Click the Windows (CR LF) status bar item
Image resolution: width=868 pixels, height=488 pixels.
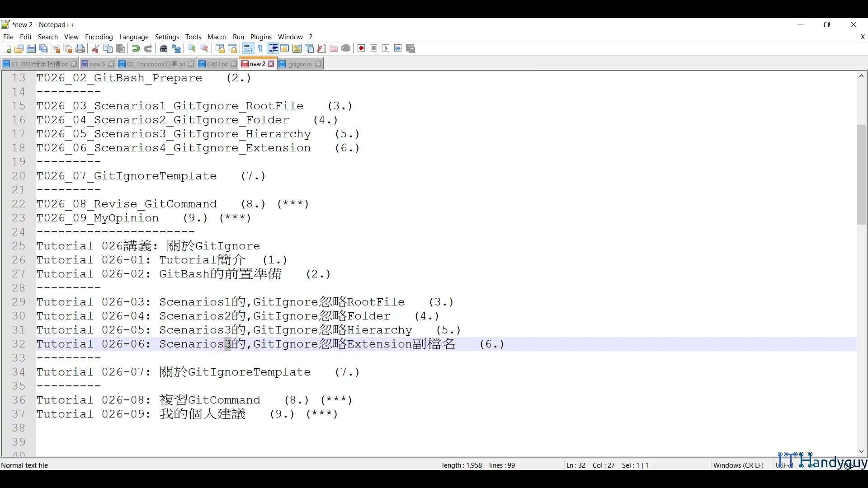[738, 465]
